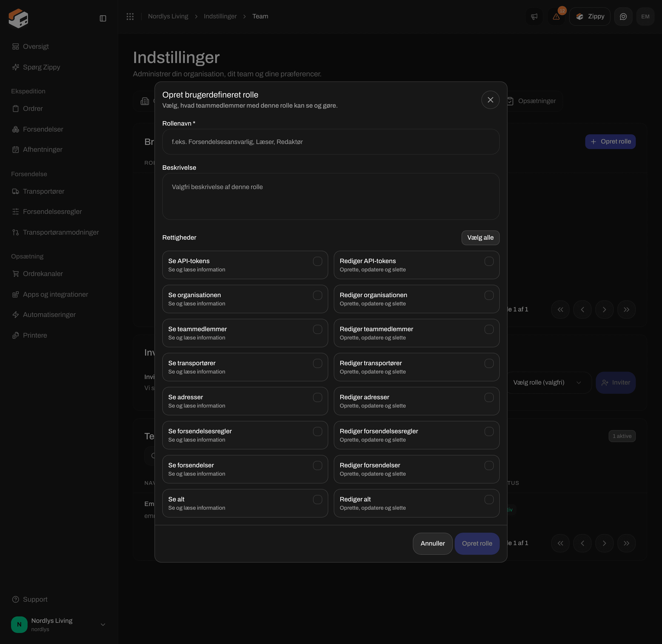The image size is (662, 644).
Task: Open Forsendelser in sidebar
Action: [x=37, y=129]
